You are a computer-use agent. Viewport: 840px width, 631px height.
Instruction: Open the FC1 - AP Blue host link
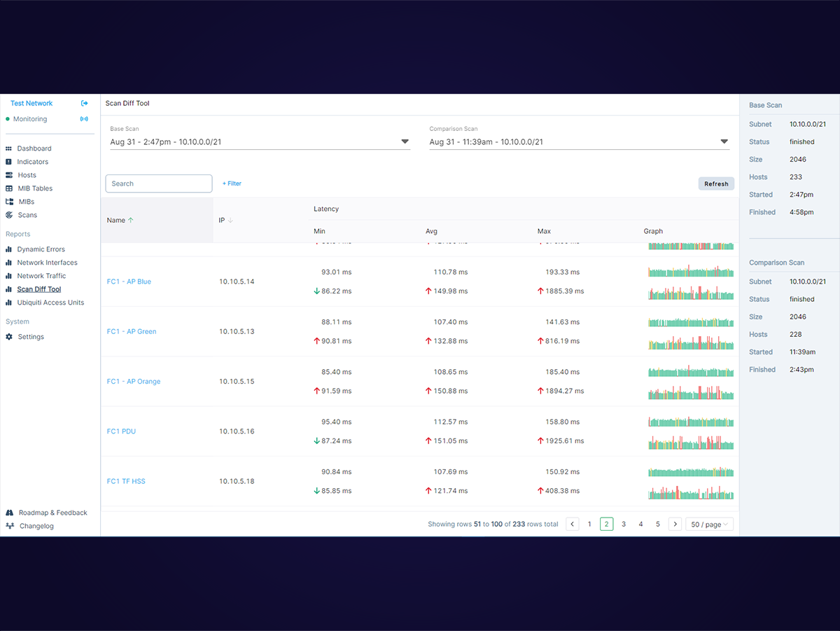click(x=129, y=282)
